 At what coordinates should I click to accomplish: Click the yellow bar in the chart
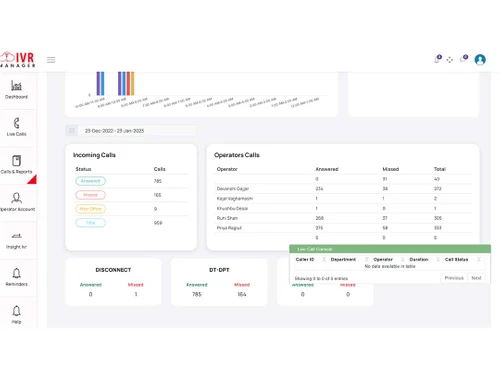click(x=132, y=84)
